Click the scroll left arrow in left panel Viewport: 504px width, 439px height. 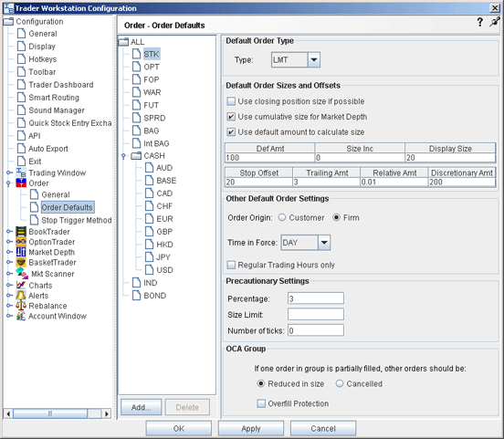[x=8, y=413]
